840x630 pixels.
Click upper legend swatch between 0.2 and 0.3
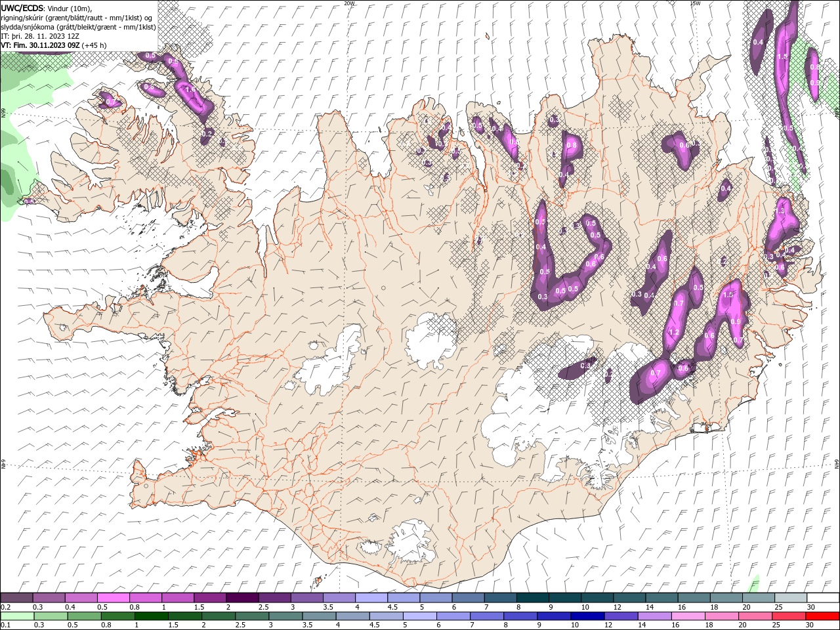coord(17,598)
